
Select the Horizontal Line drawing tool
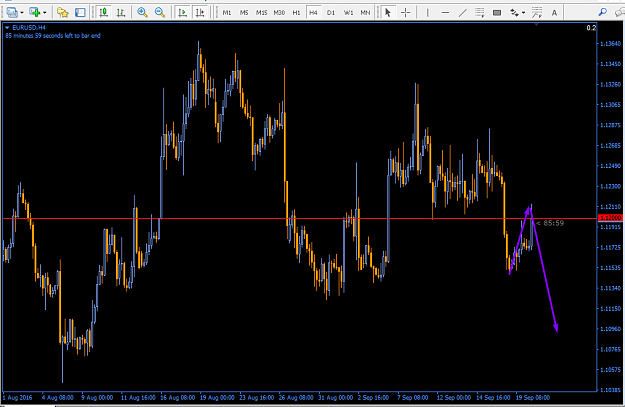click(445, 13)
